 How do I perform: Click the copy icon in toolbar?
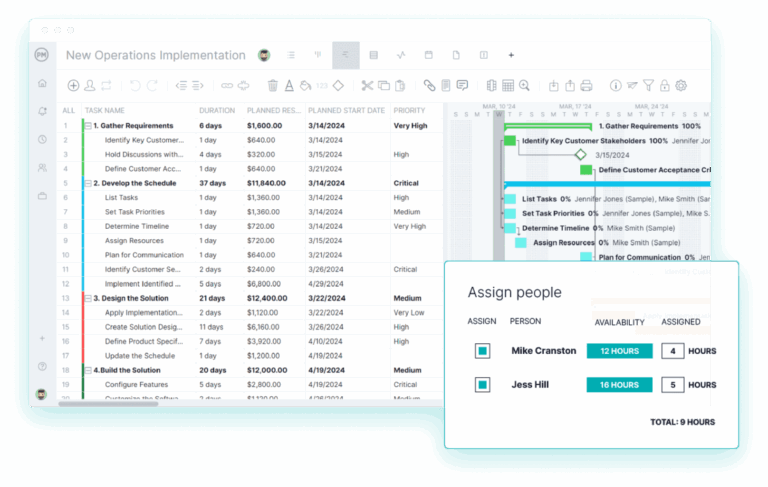tap(384, 86)
